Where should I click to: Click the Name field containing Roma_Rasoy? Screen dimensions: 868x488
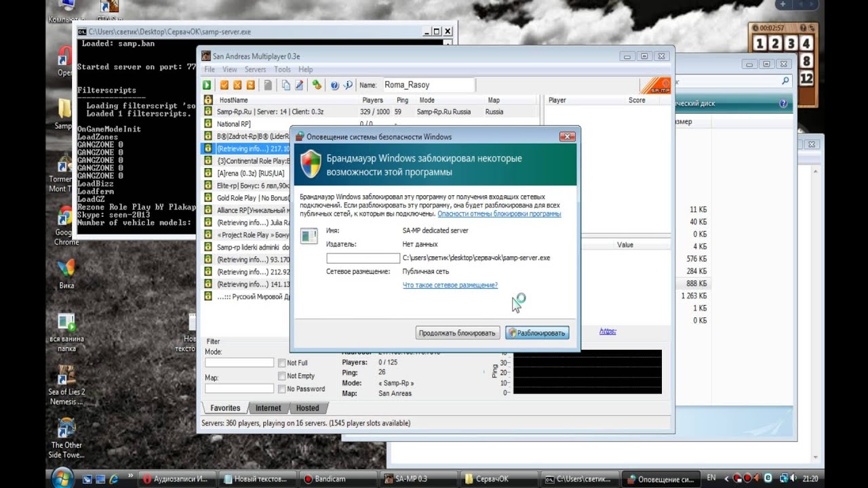pos(428,85)
